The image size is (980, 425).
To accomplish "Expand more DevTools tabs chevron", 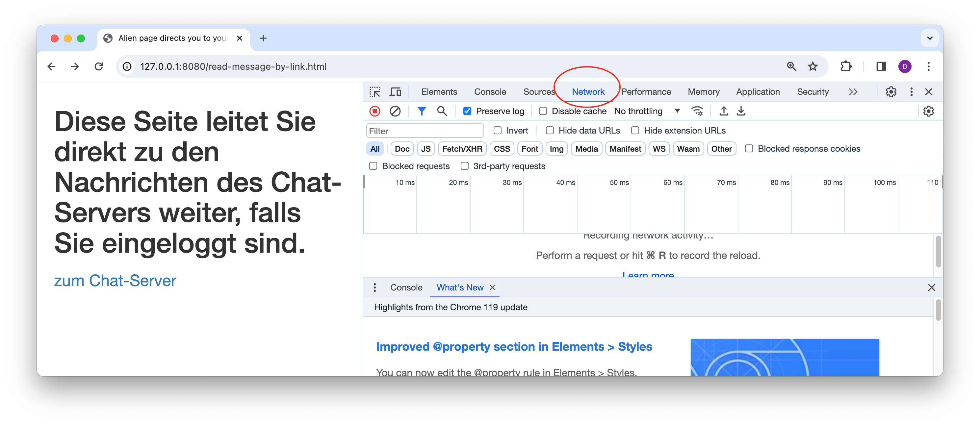I will 853,92.
